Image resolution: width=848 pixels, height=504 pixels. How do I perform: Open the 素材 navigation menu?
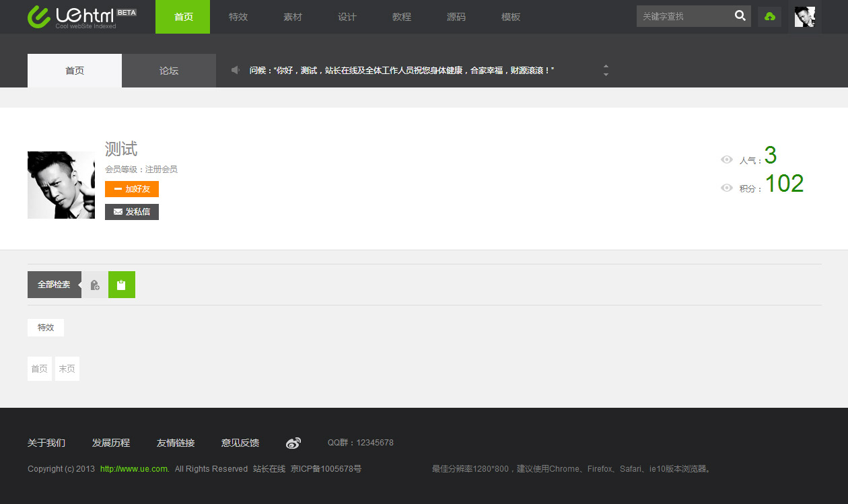[293, 17]
